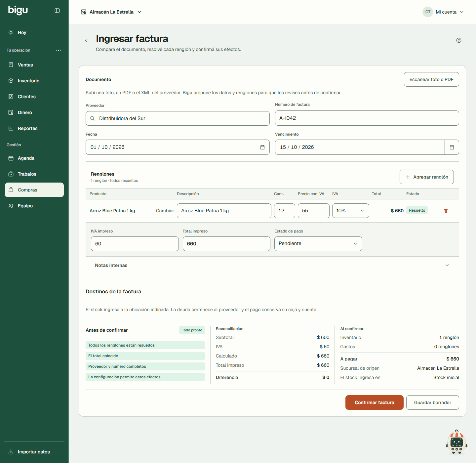Screen dimensions: 476x463
Task: Click Escanear foto o PDF button
Action: (x=431, y=79)
